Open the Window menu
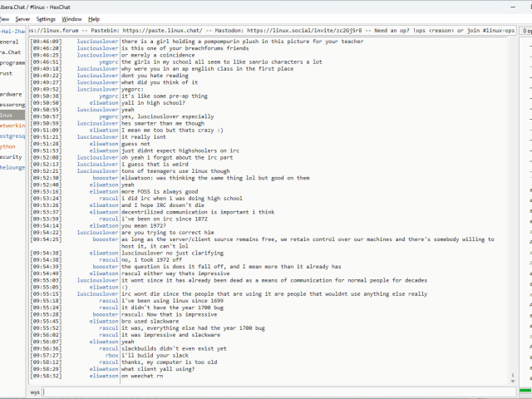Image resolution: width=532 pixels, height=399 pixels. tap(72, 18)
